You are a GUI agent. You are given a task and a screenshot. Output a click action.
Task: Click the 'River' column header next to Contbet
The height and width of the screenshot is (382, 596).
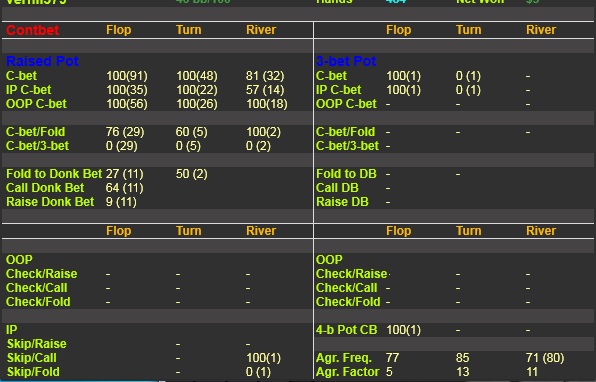click(261, 30)
